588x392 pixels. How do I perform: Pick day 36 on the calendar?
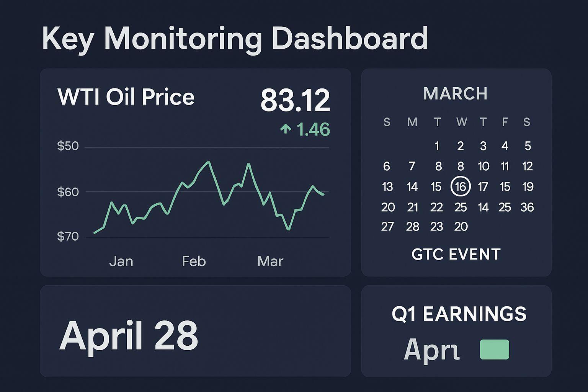pos(527,207)
